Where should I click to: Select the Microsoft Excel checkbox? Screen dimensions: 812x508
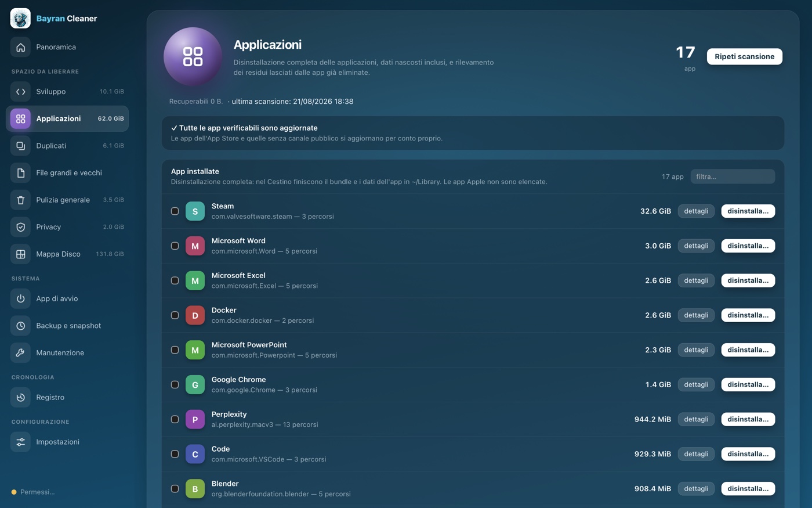coord(175,280)
